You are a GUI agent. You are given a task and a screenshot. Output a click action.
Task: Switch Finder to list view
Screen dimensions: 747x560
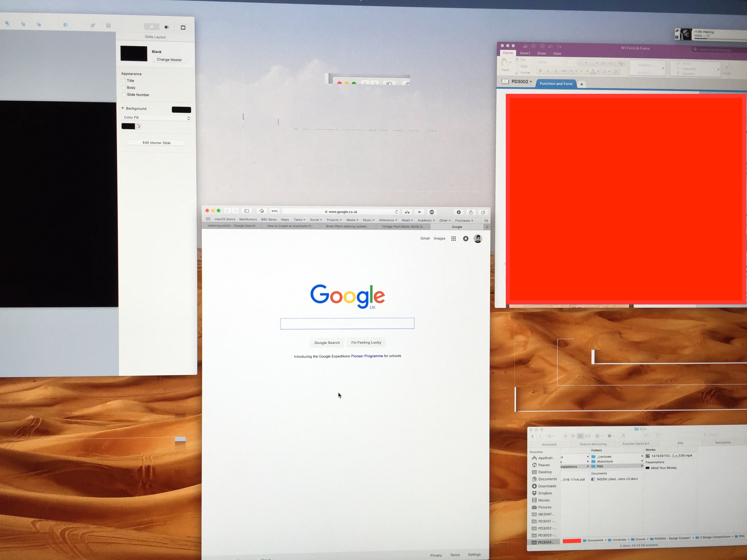click(x=573, y=436)
